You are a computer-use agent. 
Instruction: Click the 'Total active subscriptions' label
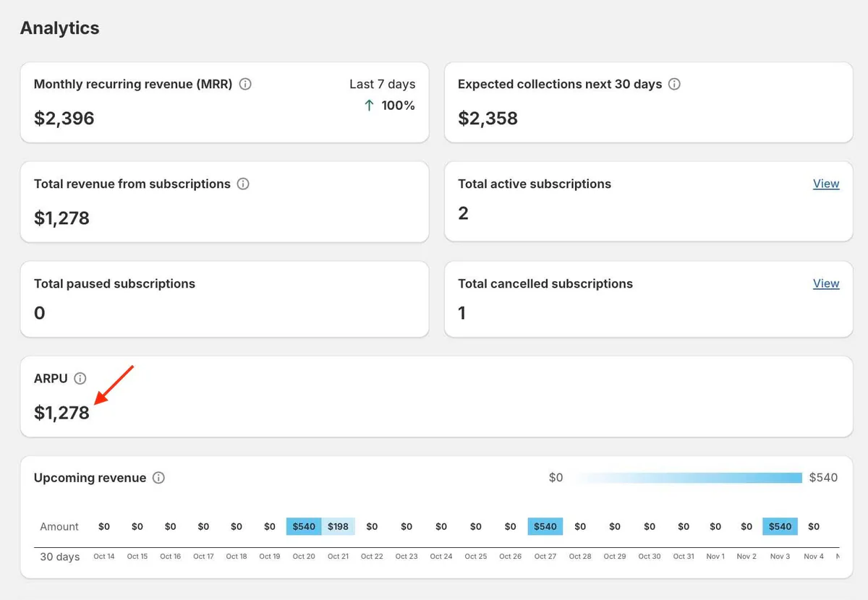[535, 184]
